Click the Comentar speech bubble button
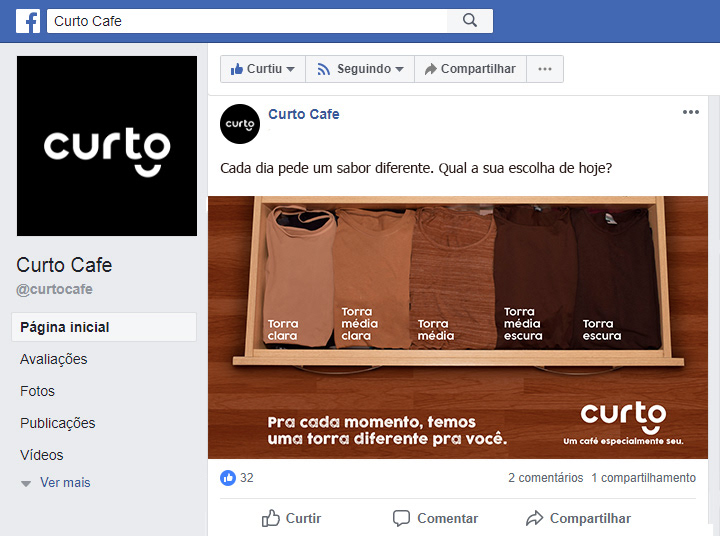The image size is (720, 536). 435,518
